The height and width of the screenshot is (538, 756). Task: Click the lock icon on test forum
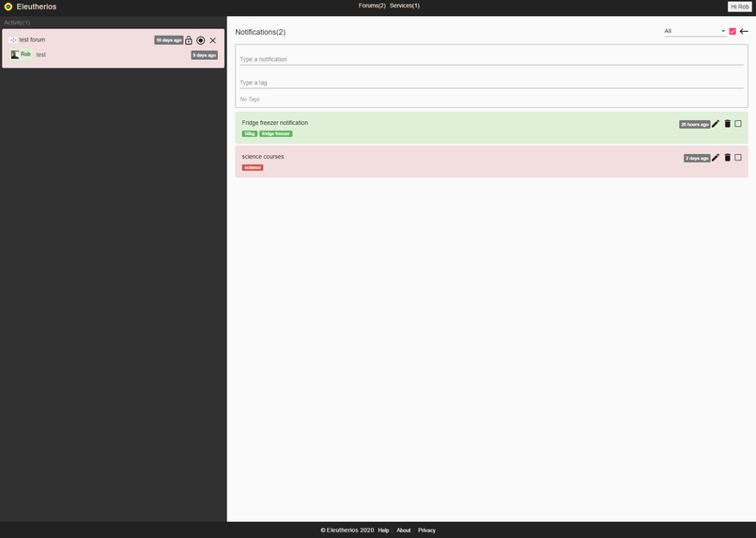point(189,40)
